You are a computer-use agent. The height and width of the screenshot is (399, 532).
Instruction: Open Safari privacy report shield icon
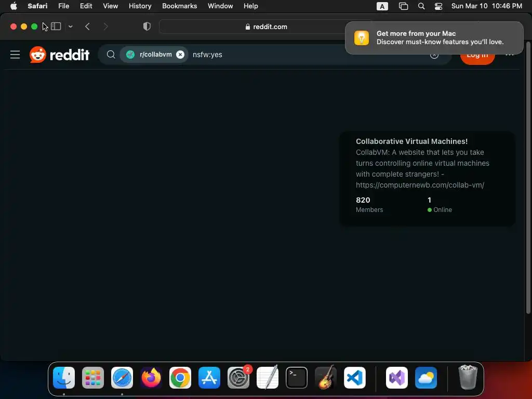[147, 26]
